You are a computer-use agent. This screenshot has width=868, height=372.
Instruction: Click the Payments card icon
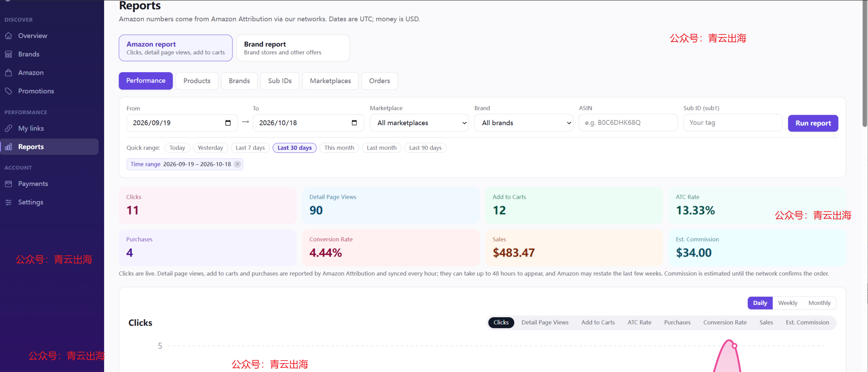(x=9, y=184)
